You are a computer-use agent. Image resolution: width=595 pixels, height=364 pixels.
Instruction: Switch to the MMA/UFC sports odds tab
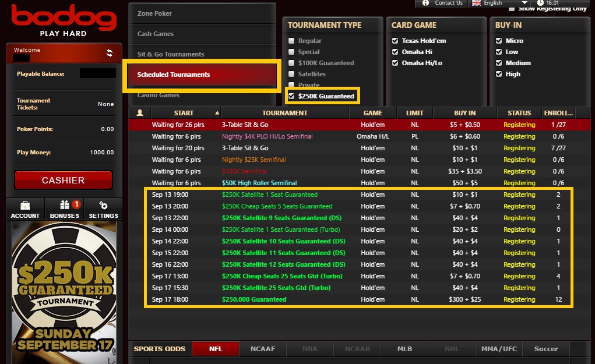(x=499, y=349)
